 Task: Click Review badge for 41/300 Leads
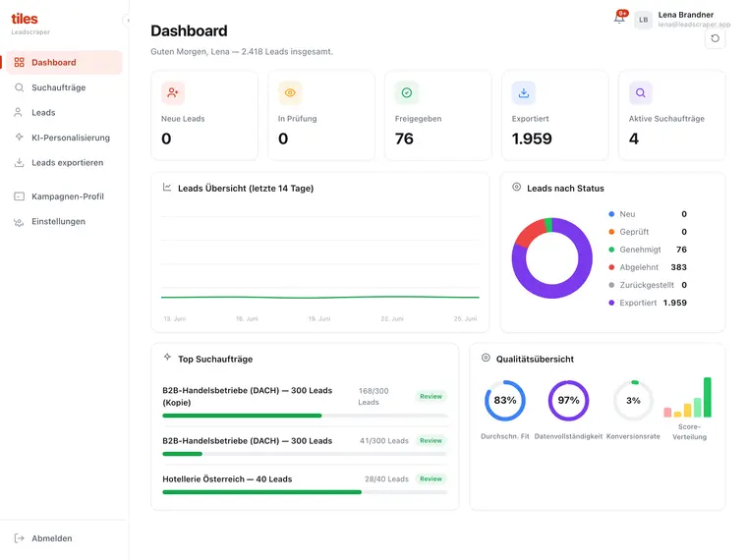431,440
